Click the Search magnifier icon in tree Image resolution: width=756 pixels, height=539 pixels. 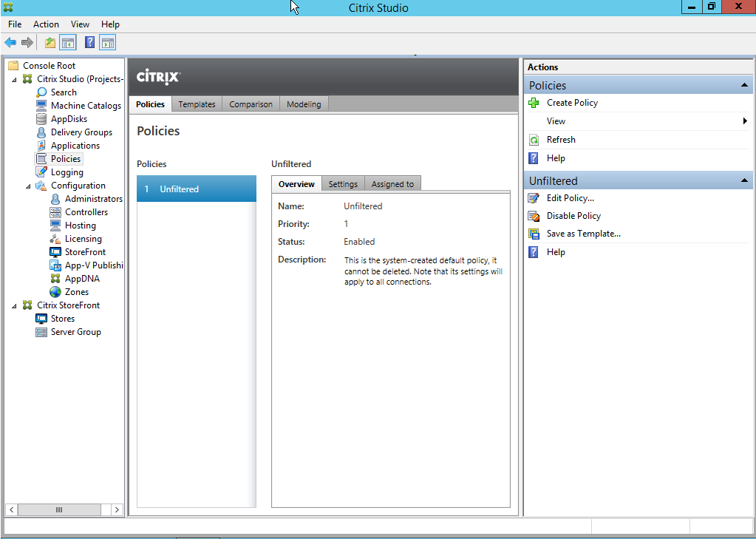pos(42,92)
